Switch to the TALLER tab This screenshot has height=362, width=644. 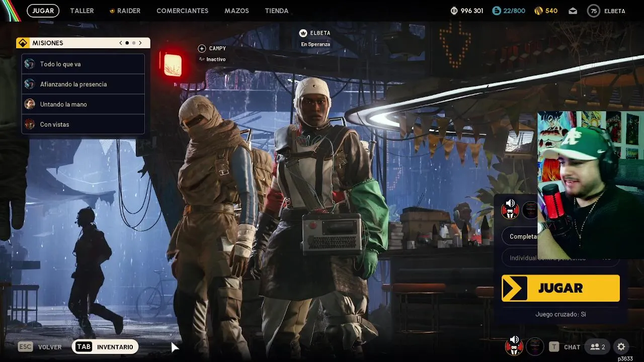[x=82, y=11]
